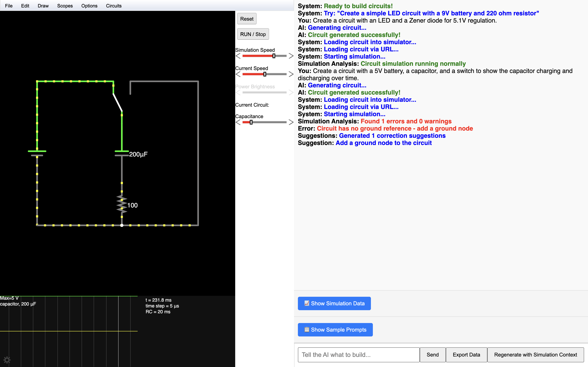
Task: Click the battery voltage source symbol
Action: [37, 153]
